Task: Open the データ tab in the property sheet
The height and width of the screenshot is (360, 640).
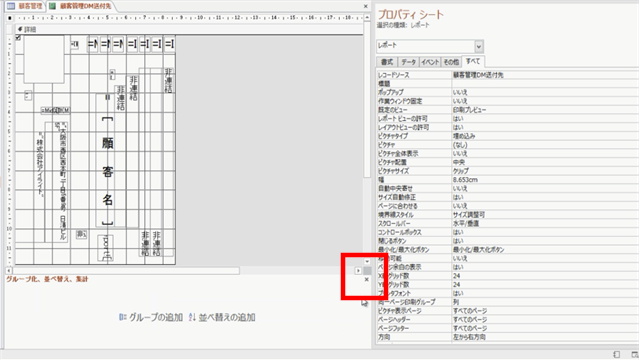Action: coord(408,62)
